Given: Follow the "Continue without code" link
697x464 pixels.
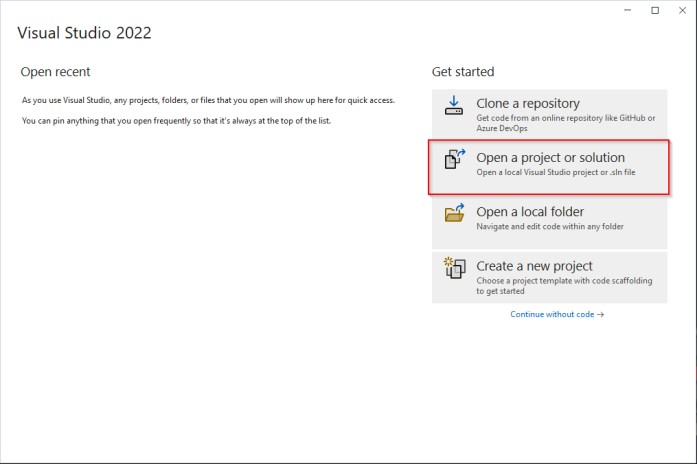Looking at the screenshot, I should tap(551, 314).
